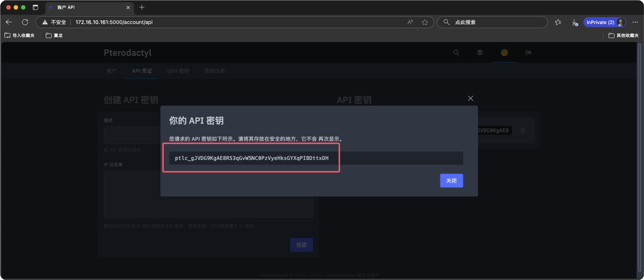The height and width of the screenshot is (280, 644).
Task: Click the account avatar icon in header
Action: pos(504,52)
